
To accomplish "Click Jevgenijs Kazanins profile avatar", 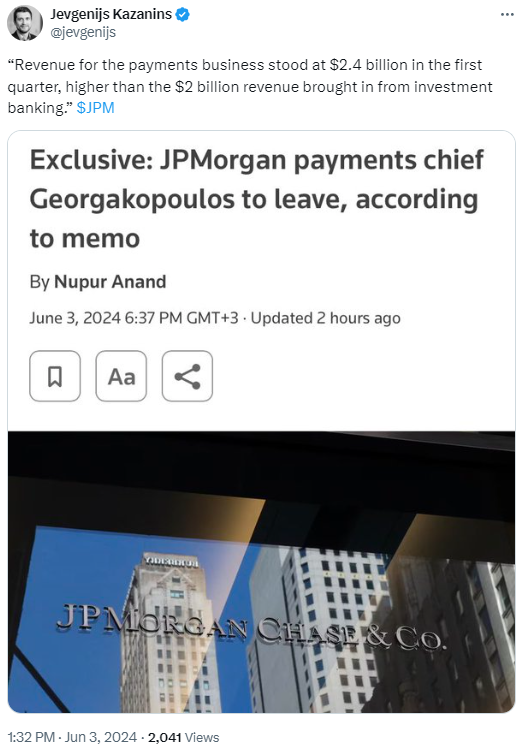I will pyautogui.click(x=25, y=23).
